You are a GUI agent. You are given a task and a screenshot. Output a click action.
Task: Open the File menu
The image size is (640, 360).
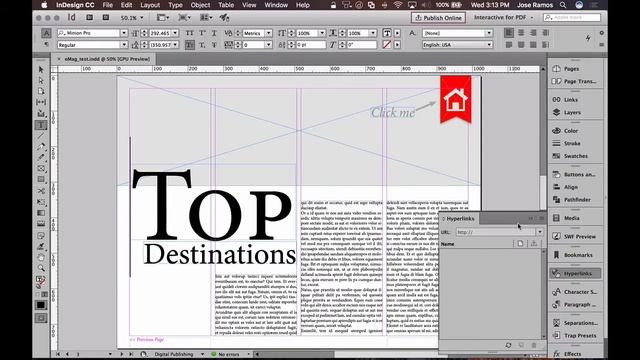point(108,5)
